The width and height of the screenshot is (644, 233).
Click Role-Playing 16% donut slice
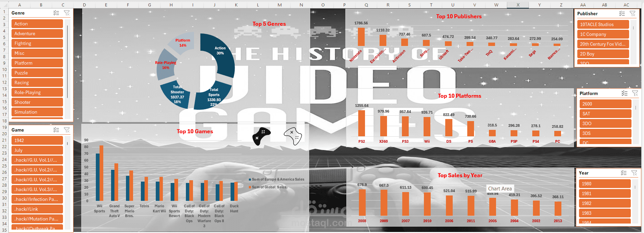coord(165,65)
